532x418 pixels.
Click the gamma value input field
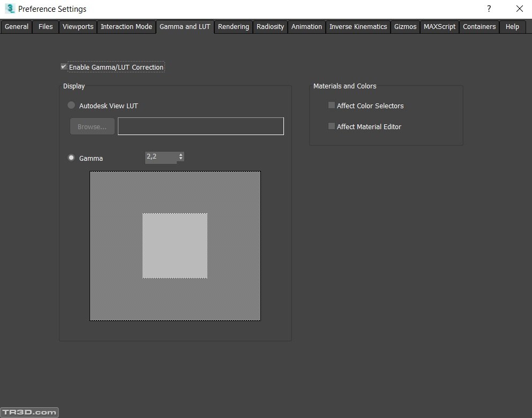click(161, 157)
